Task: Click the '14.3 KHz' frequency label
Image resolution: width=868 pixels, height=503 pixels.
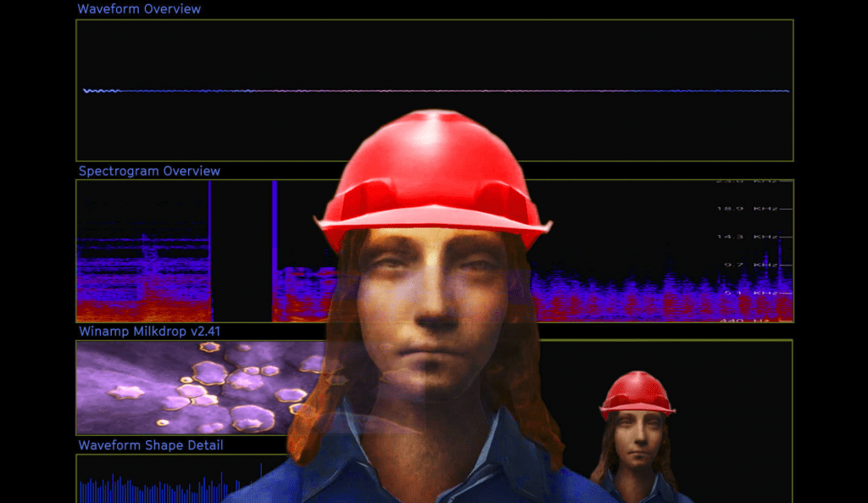Action: 748,237
